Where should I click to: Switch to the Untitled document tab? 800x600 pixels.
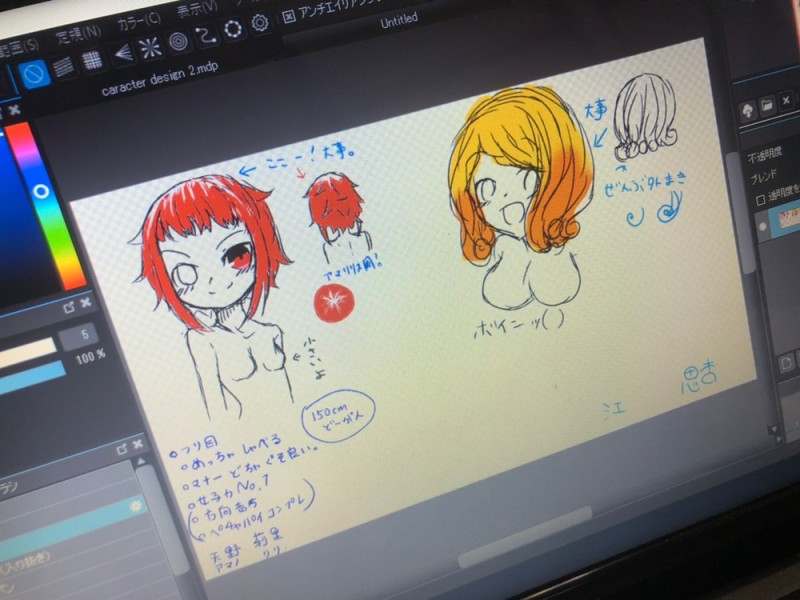click(399, 21)
